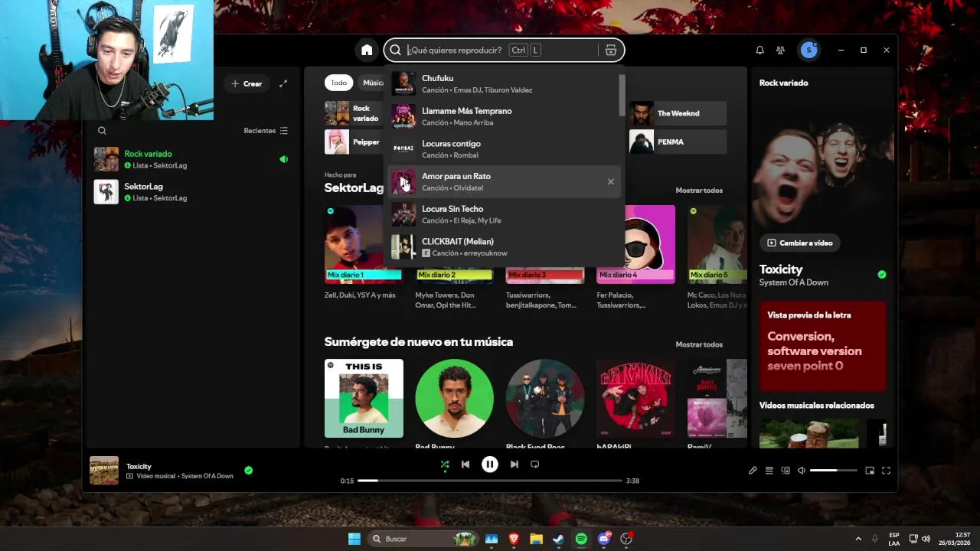Open SektorLag playlist in library
980x551 pixels.
point(191,192)
